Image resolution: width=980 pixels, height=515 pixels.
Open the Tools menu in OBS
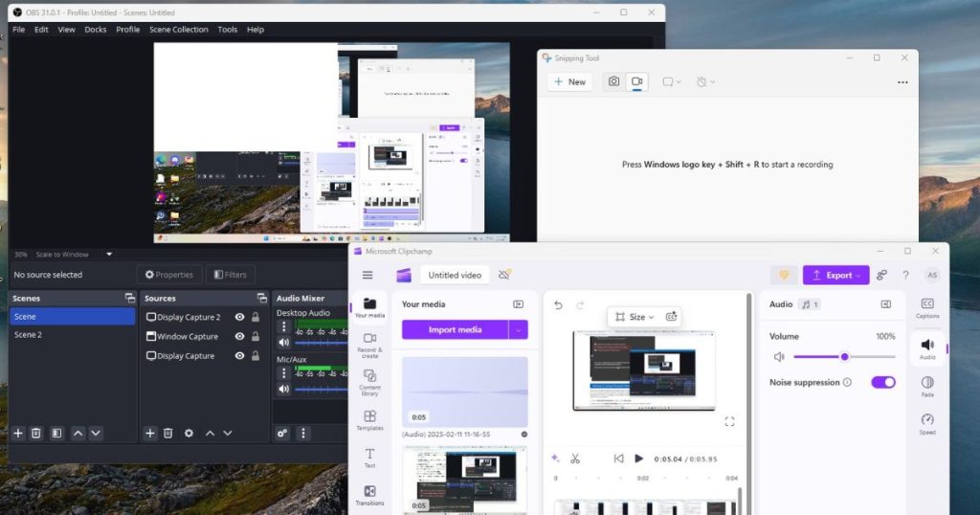(228, 30)
